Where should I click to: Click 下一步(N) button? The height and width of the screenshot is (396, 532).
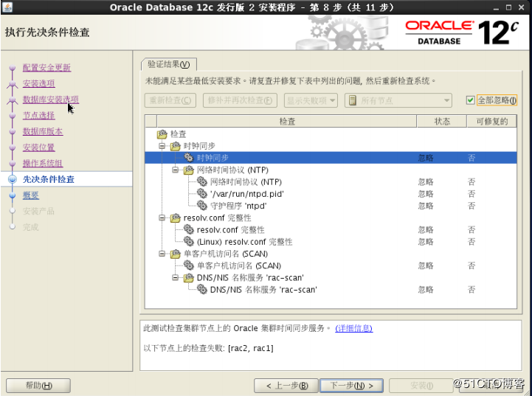click(351, 386)
